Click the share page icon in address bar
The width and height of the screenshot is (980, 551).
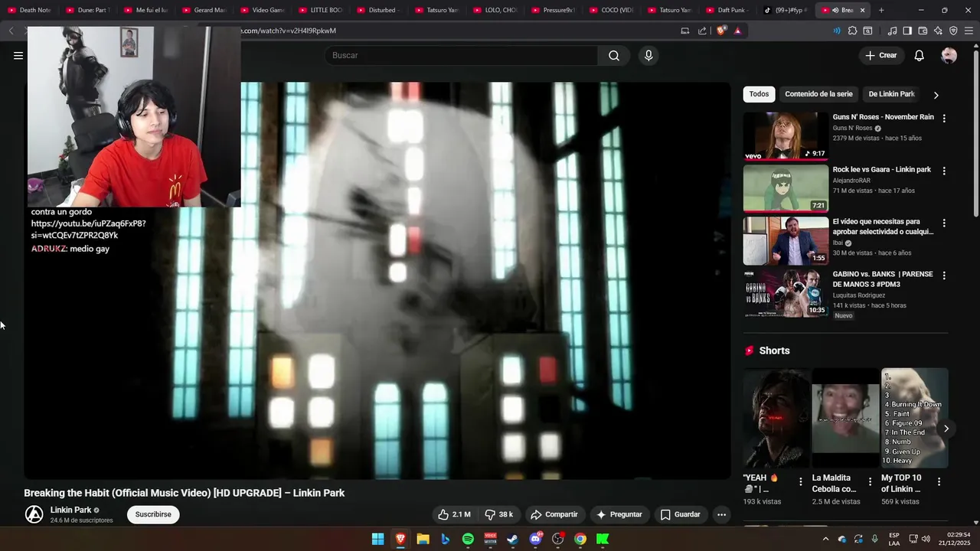coord(702,31)
